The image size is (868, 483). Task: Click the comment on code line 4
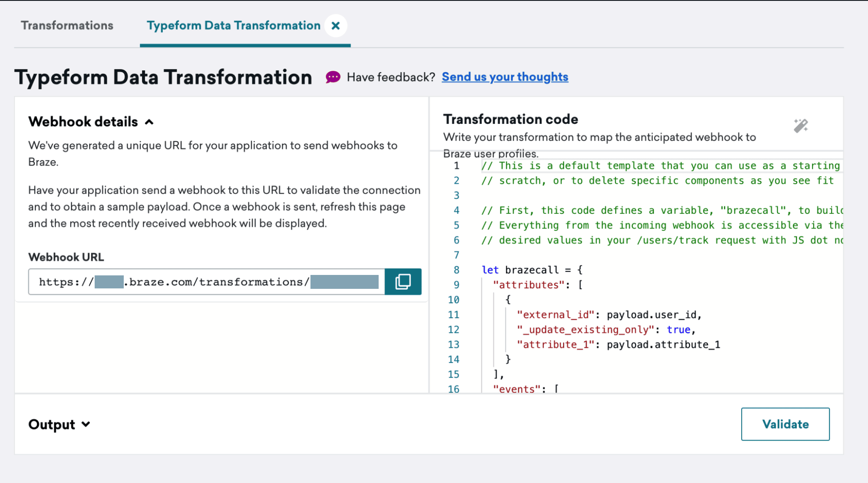click(662, 210)
